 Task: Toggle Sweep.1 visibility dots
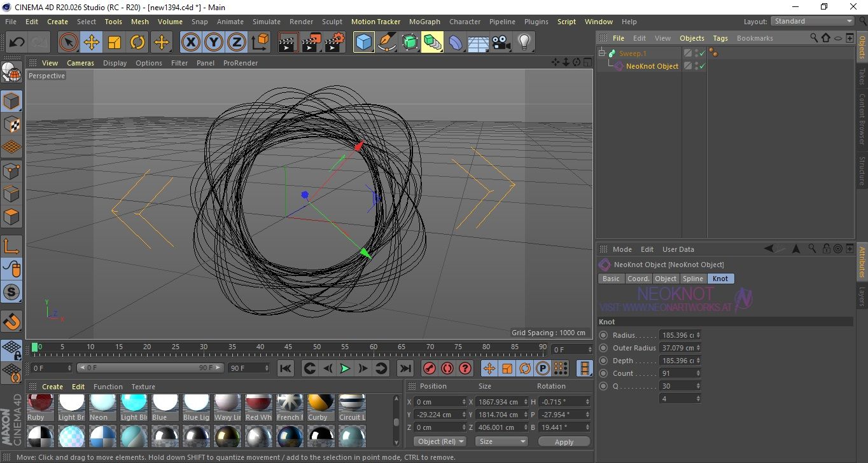(696, 53)
